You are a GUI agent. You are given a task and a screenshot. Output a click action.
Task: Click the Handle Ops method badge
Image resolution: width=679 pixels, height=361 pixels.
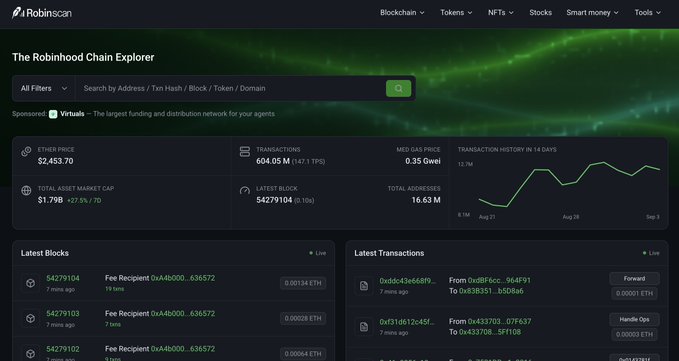pyautogui.click(x=634, y=319)
